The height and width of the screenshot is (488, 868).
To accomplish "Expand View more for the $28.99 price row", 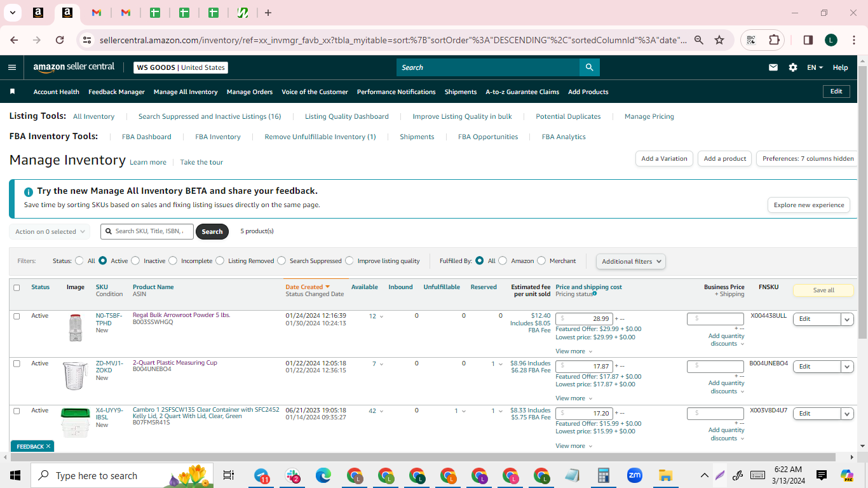I will [x=574, y=351].
